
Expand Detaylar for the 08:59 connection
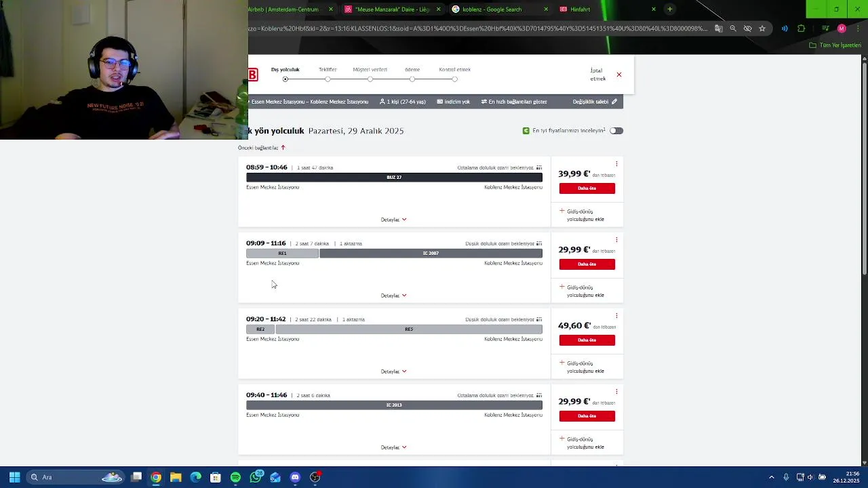393,220
